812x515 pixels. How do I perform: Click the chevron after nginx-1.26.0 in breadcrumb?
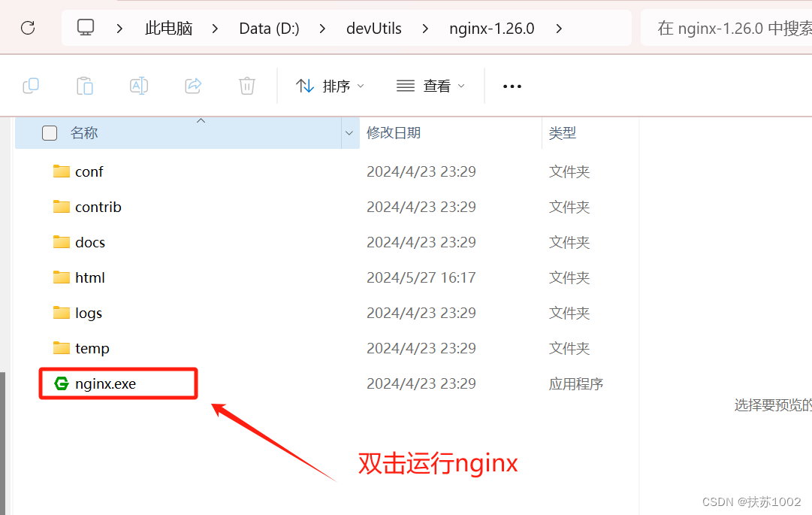coord(559,28)
